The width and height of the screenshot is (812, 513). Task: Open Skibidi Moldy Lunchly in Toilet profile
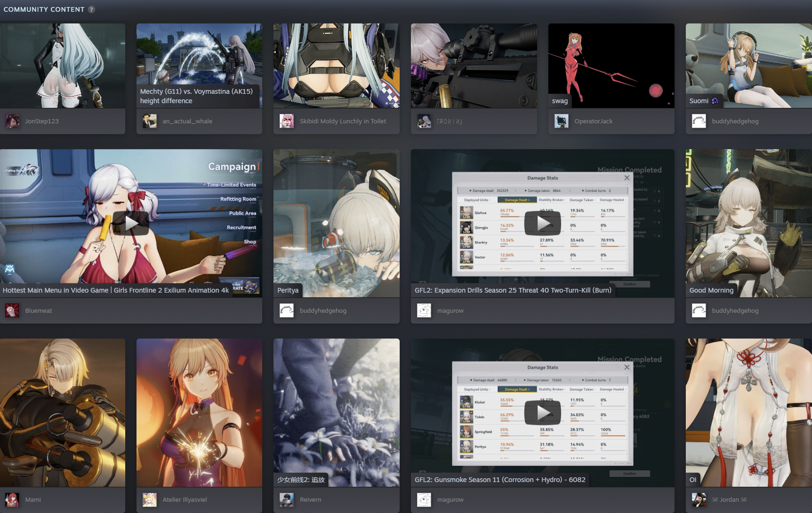pos(343,121)
